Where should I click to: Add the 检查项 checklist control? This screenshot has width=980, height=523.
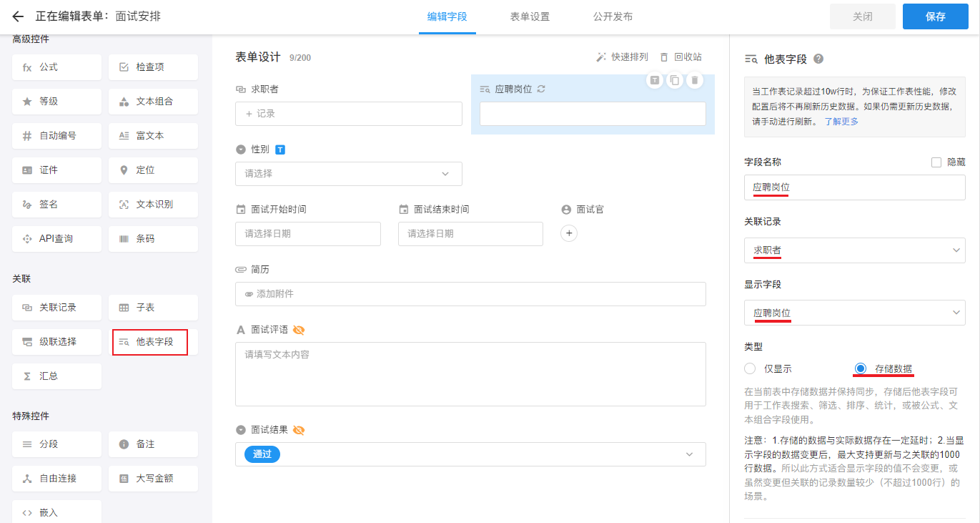tap(153, 67)
